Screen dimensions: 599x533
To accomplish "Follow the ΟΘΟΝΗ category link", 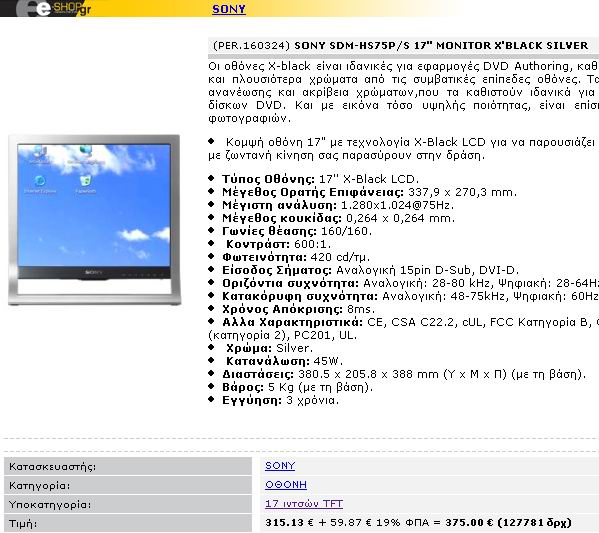I will pyautogui.click(x=286, y=484).
